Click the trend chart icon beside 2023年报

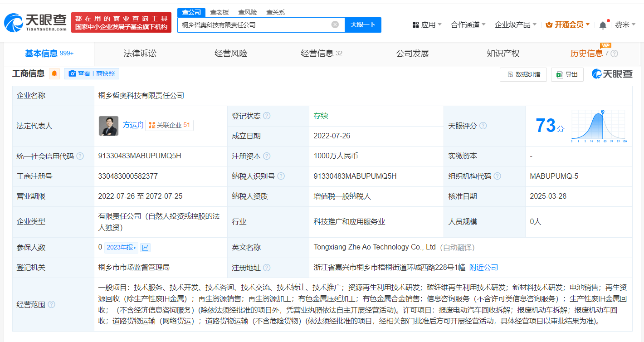click(145, 247)
